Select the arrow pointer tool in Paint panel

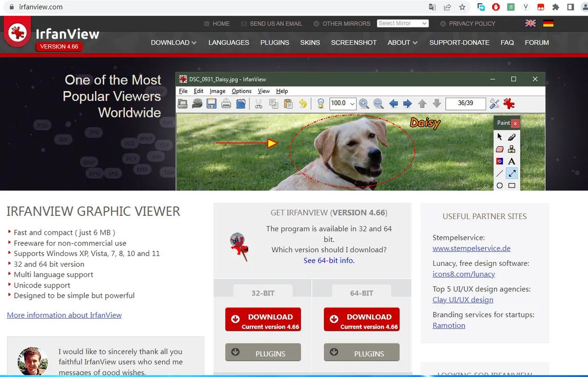500,137
